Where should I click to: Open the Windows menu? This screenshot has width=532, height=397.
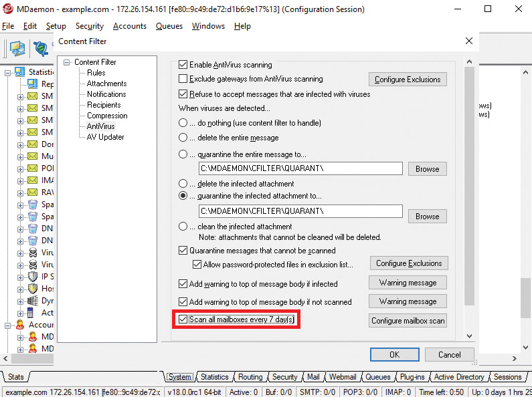(x=208, y=26)
